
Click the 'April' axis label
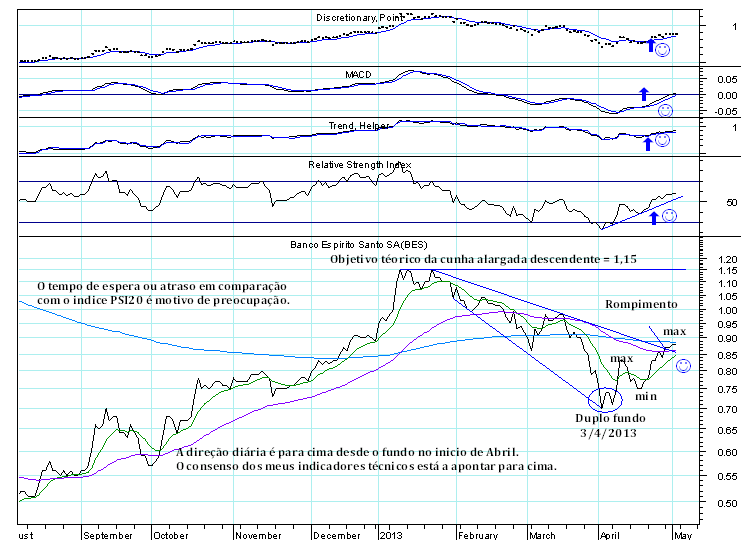point(610,536)
